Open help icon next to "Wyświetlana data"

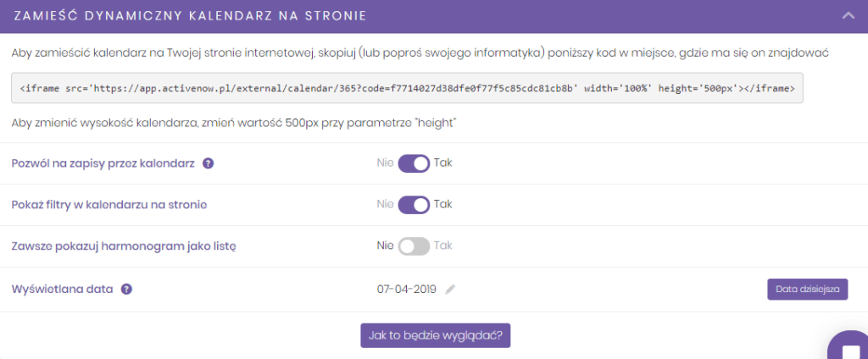(x=127, y=289)
